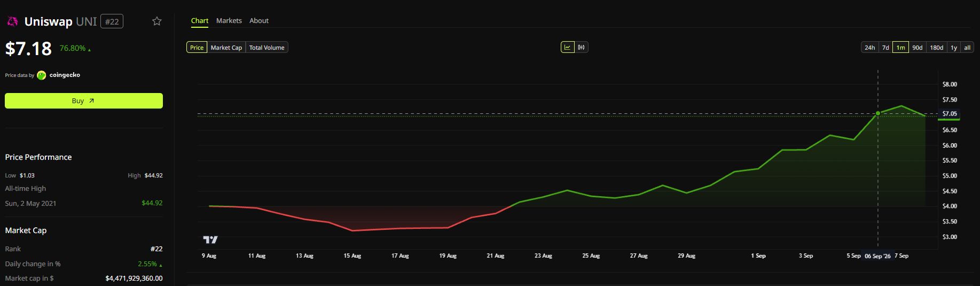Click the coingecko logo icon
Screen dimensions: 980x286
[x=42, y=75]
